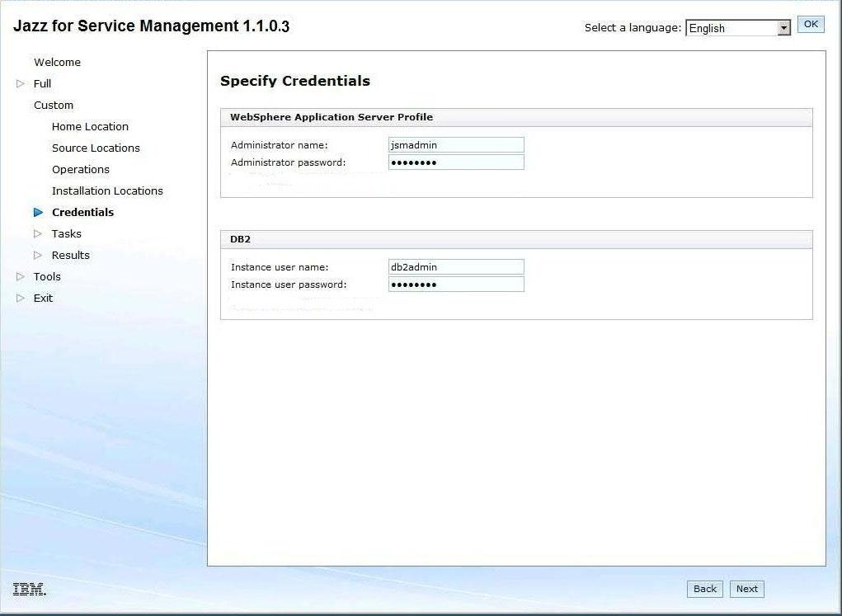Open the language dropdown arrow
Screen dimensions: 842x616
[784, 28]
